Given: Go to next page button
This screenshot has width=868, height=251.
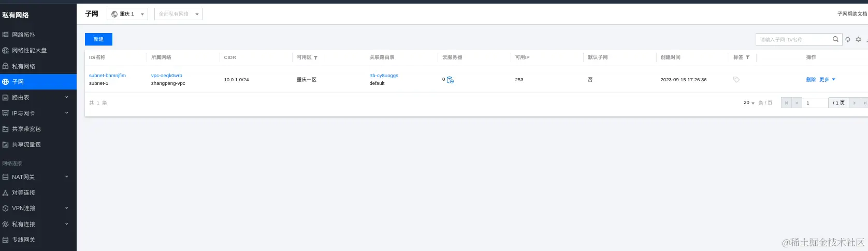Looking at the screenshot, I should point(855,103).
